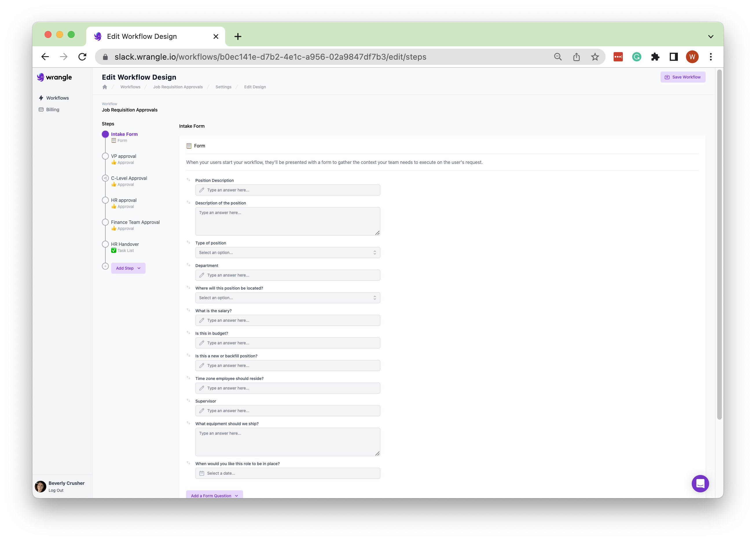Select the HR approval step

coord(124,200)
